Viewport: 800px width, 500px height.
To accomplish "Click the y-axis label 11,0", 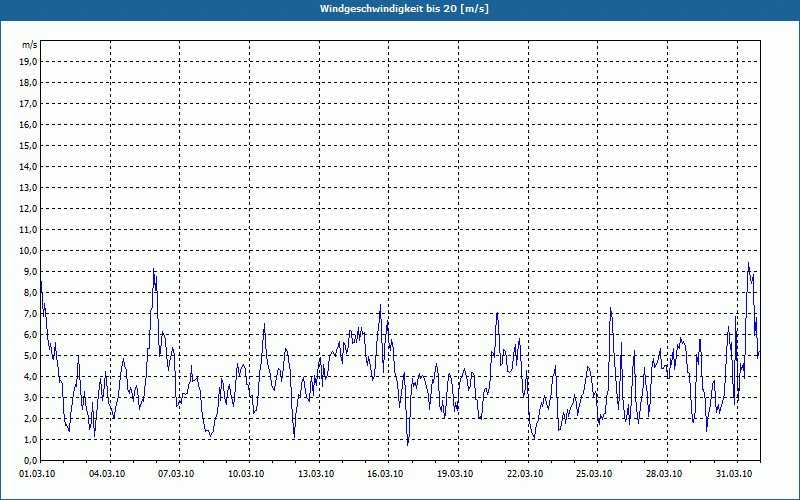I will coord(28,230).
